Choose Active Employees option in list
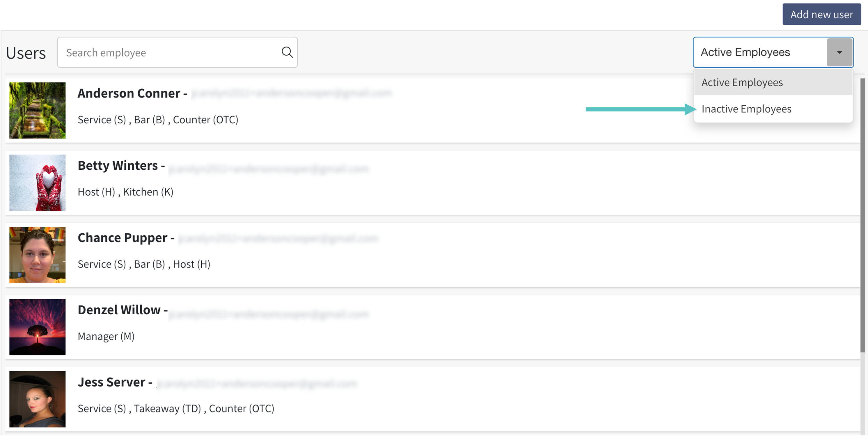 click(742, 83)
